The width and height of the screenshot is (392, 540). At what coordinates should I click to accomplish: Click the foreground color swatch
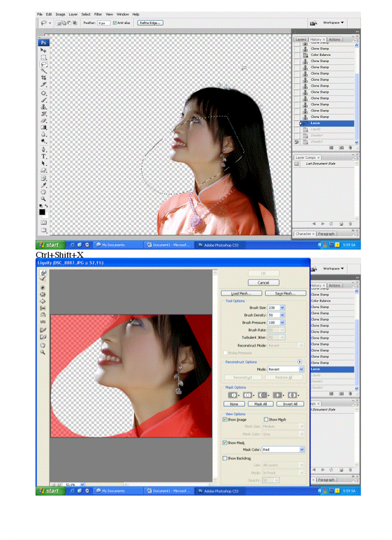42,212
